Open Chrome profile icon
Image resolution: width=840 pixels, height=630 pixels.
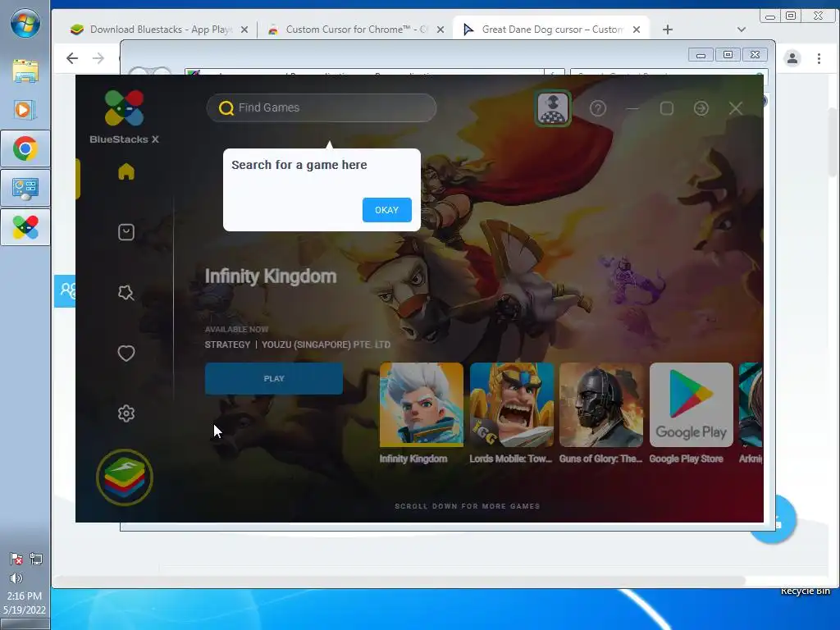(x=792, y=58)
